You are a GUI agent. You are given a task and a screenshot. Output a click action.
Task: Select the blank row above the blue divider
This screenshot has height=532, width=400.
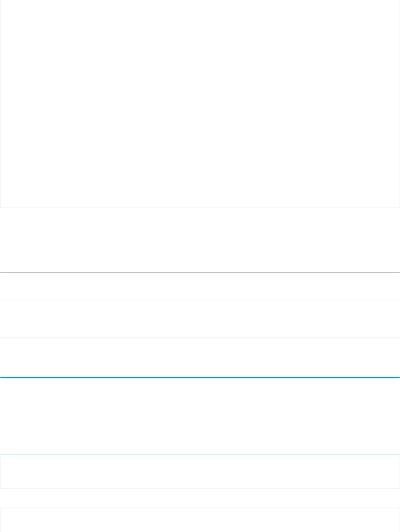coord(200,357)
